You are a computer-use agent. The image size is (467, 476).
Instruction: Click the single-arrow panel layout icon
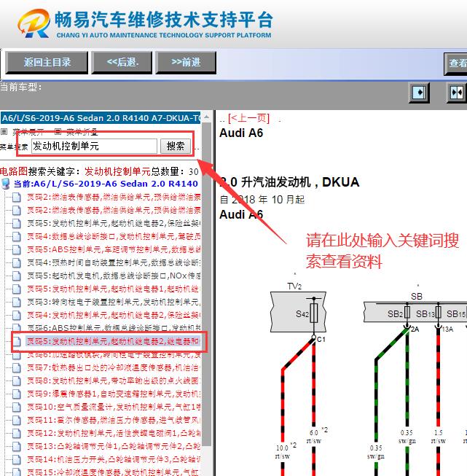tap(420, 93)
